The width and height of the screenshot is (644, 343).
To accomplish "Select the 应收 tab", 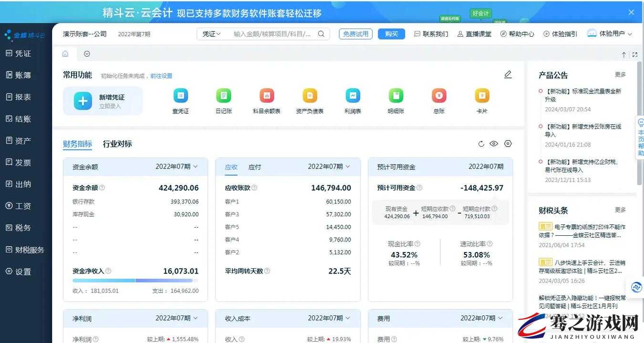I will (231, 167).
